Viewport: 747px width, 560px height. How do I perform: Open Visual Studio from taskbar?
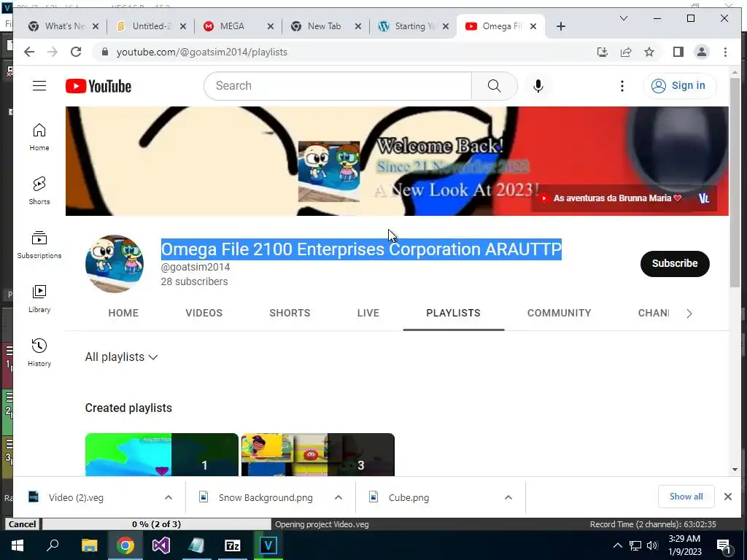pos(161,545)
